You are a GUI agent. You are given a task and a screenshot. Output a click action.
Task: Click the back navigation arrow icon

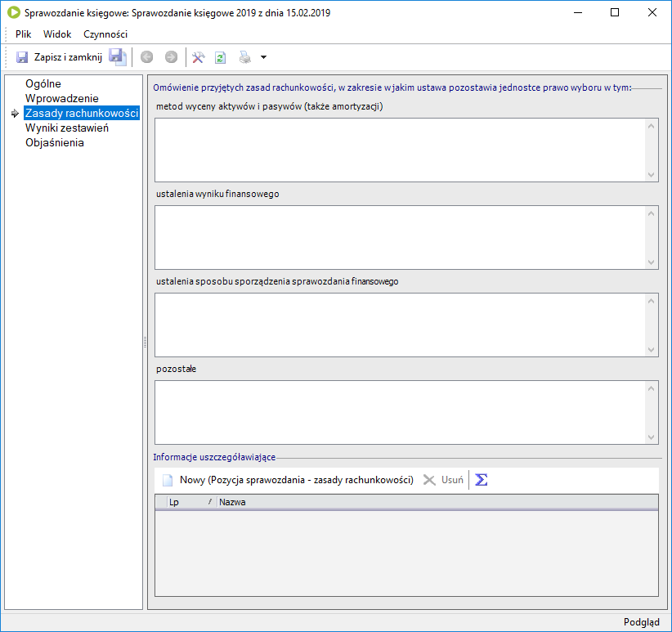click(147, 57)
